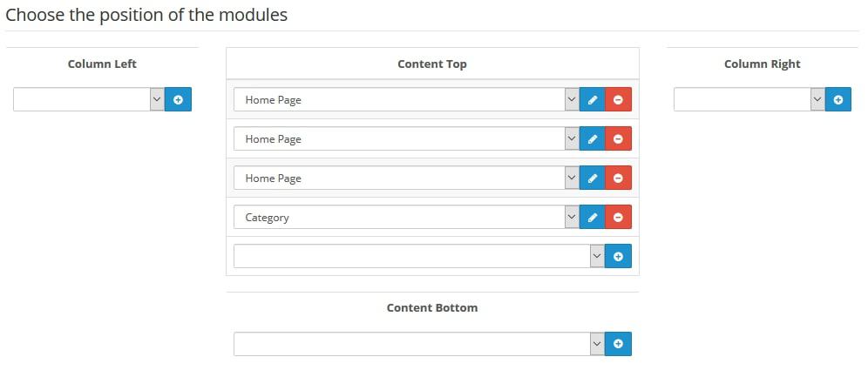Screen dimensions: 868x377
Task: Edit the second Home Page module
Action: (593, 138)
